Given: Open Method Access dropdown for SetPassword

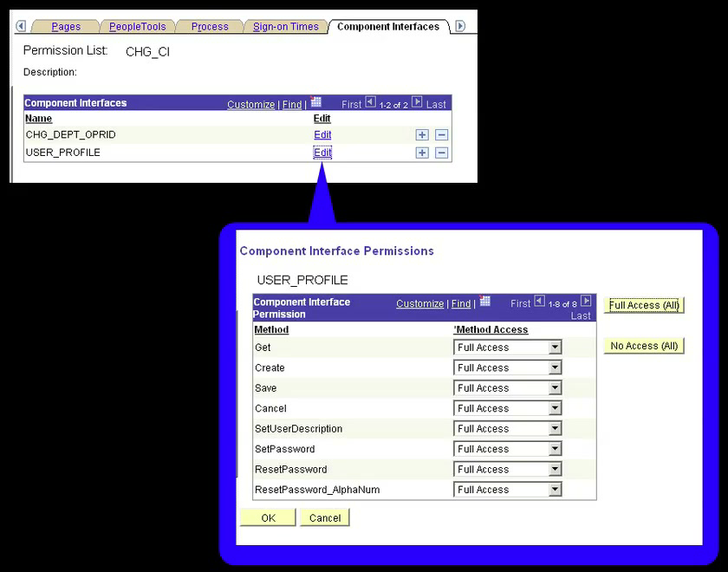Looking at the screenshot, I should click(x=508, y=449).
